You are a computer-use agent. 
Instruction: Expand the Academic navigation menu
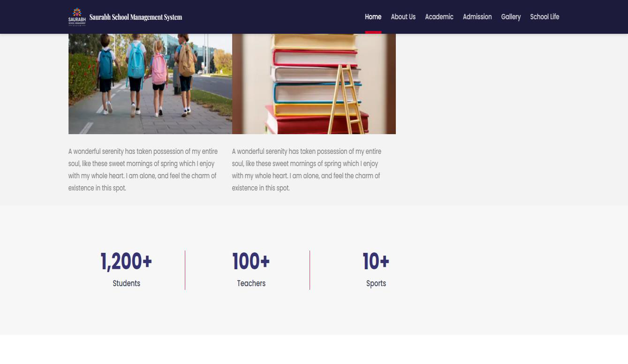click(439, 17)
